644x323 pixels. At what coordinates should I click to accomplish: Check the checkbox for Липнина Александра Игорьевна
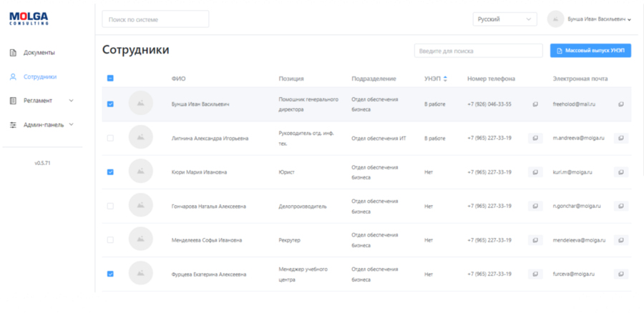point(110,139)
